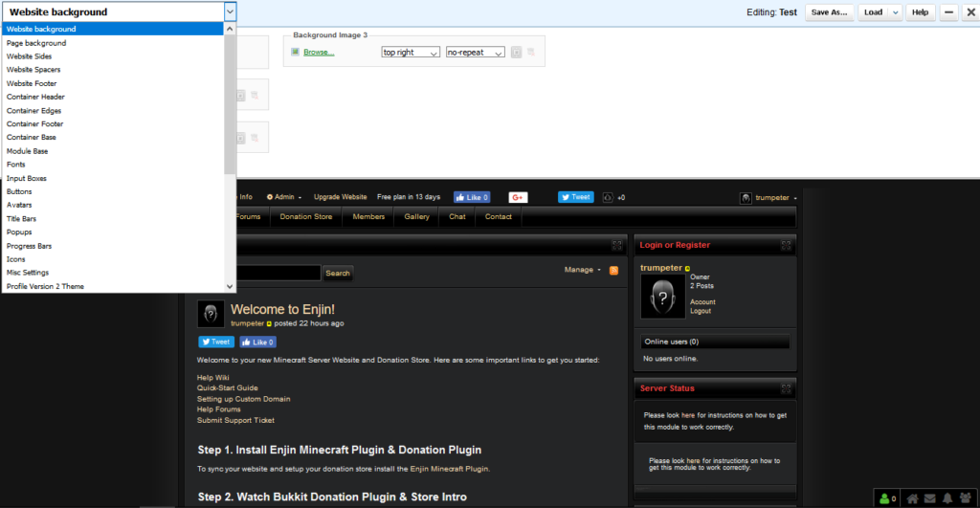The width and height of the screenshot is (980, 508).
Task: Collapse the Website background section dropdown
Action: point(230,11)
